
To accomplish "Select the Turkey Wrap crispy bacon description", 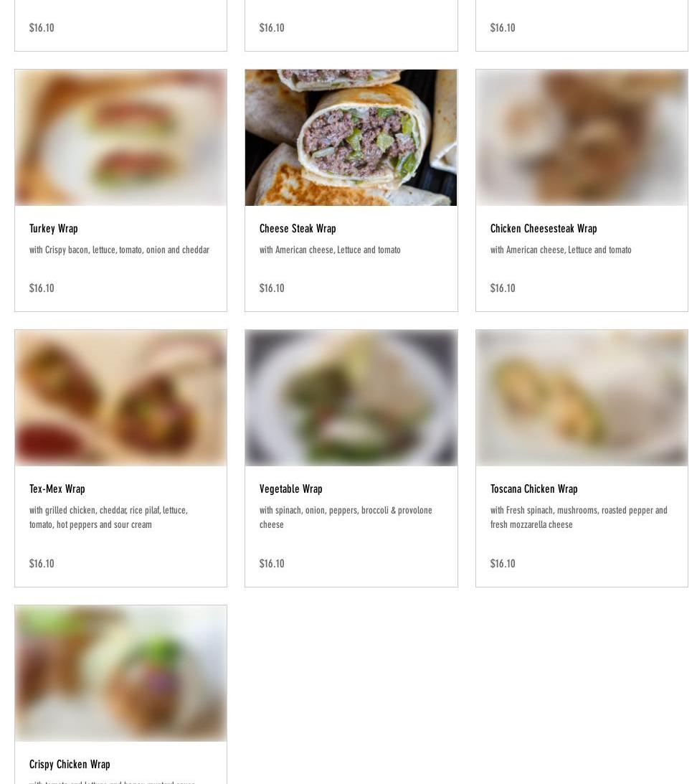I will (119, 250).
